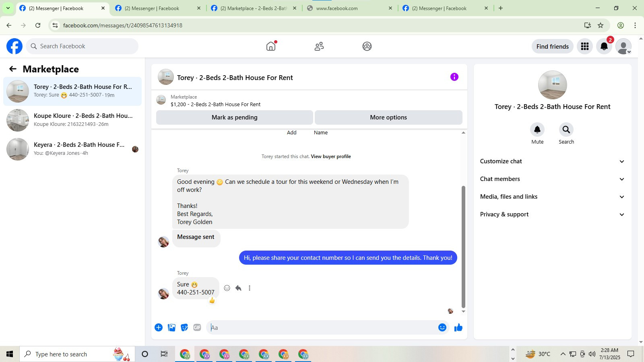Open Torey's large profile thumbnail
Image resolution: width=644 pixels, height=362 pixels.
pyautogui.click(x=552, y=85)
